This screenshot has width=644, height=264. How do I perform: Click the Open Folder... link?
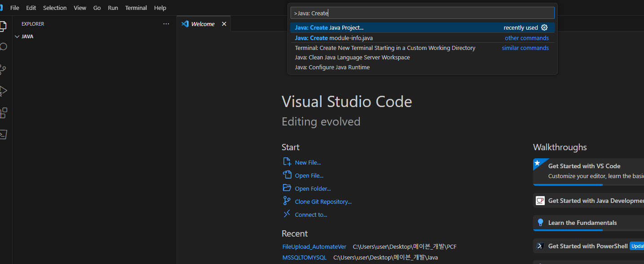point(313,188)
